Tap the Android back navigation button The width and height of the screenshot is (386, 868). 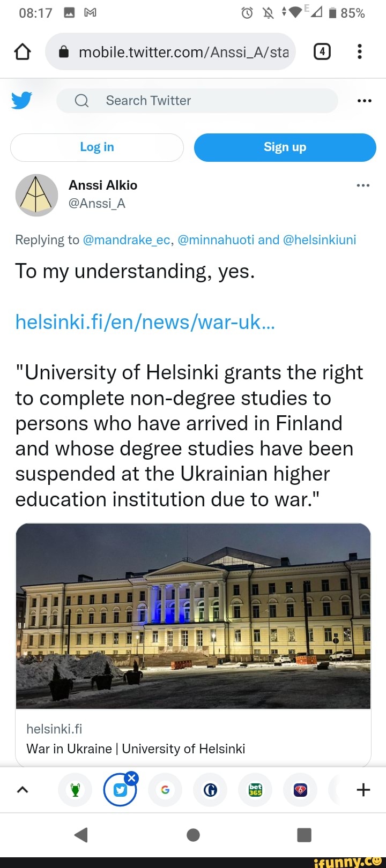click(81, 835)
